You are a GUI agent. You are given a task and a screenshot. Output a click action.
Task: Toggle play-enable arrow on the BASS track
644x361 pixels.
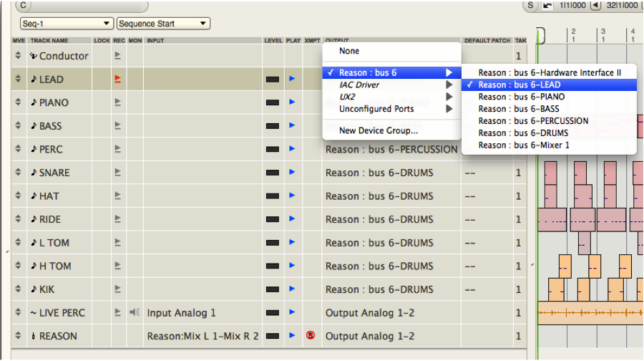(292, 125)
